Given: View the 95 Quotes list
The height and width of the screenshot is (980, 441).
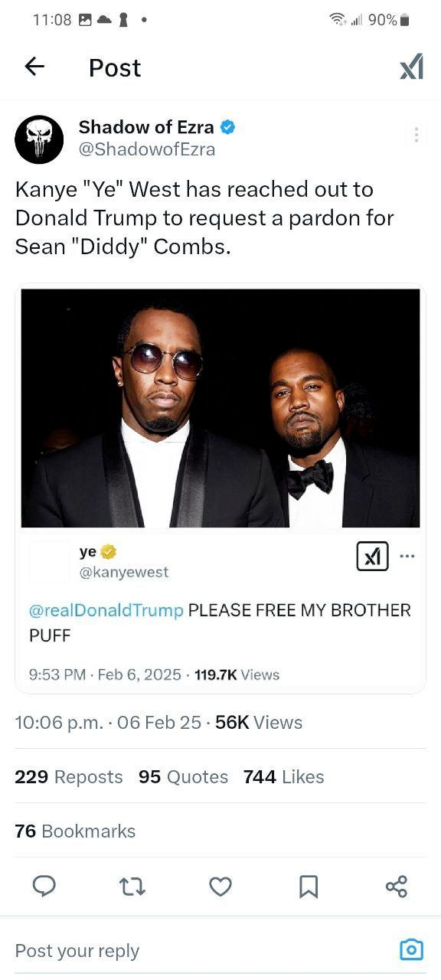Looking at the screenshot, I should [184, 777].
